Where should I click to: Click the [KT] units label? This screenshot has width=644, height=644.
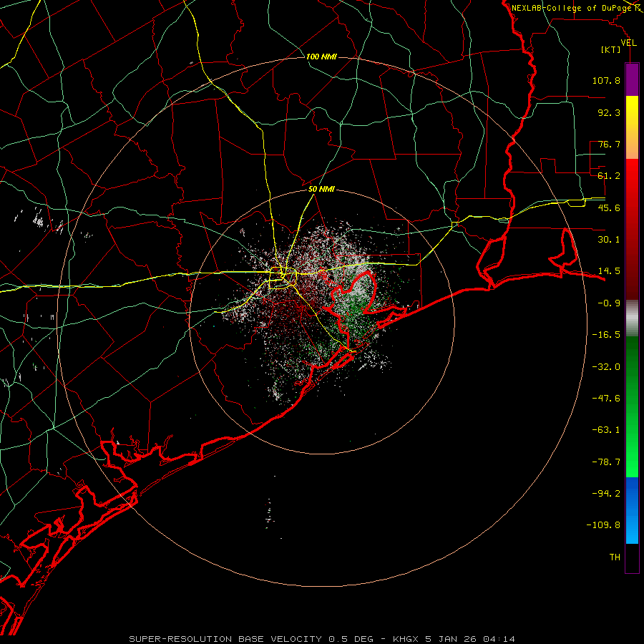611,49
